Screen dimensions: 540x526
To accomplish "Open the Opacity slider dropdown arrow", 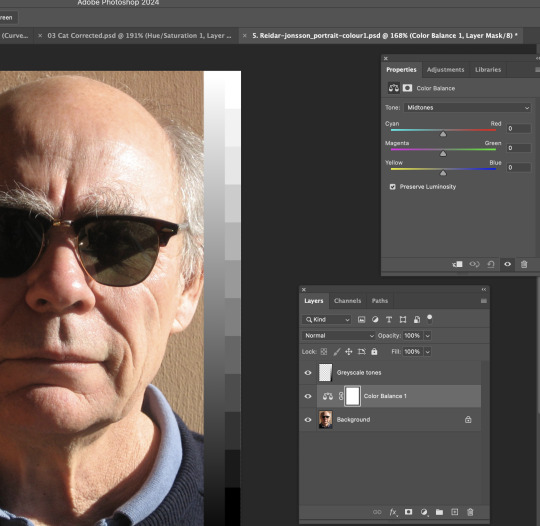I will point(427,336).
